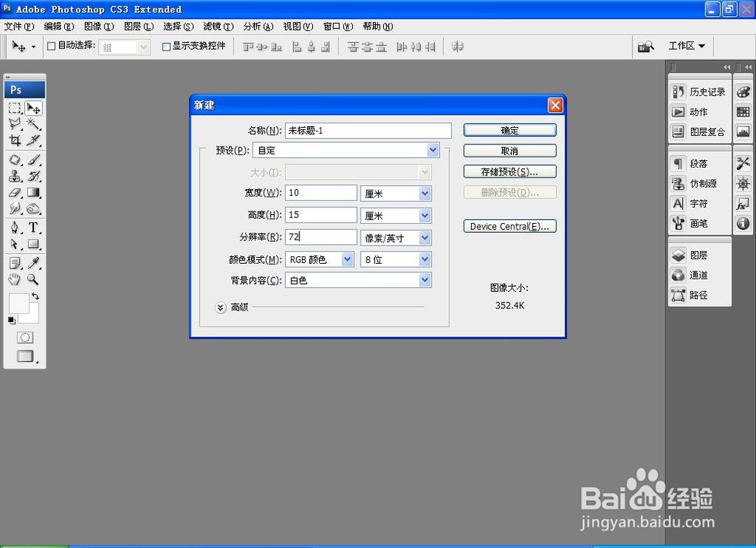Select the Brush tool
This screenshot has width=756, height=548.
click(33, 159)
